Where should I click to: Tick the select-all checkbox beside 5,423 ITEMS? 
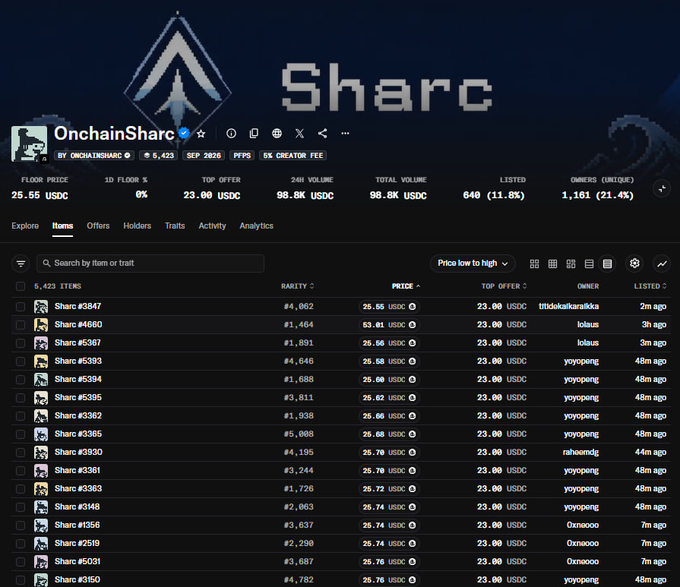20,286
